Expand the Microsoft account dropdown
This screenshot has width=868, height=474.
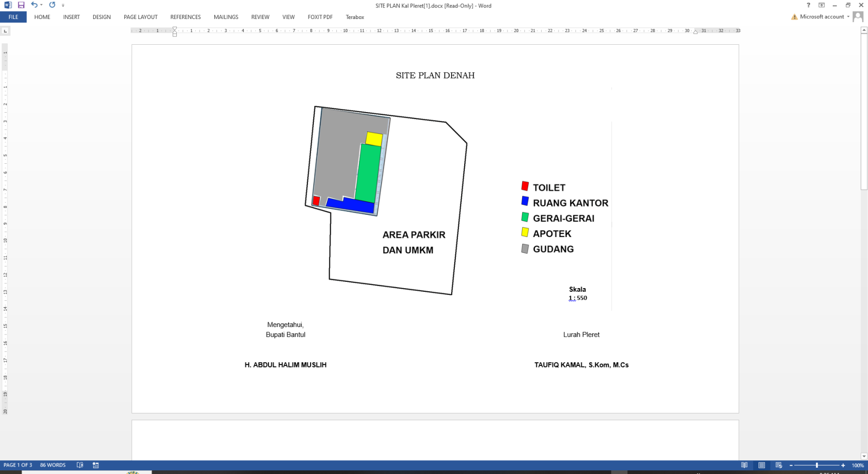[848, 17]
